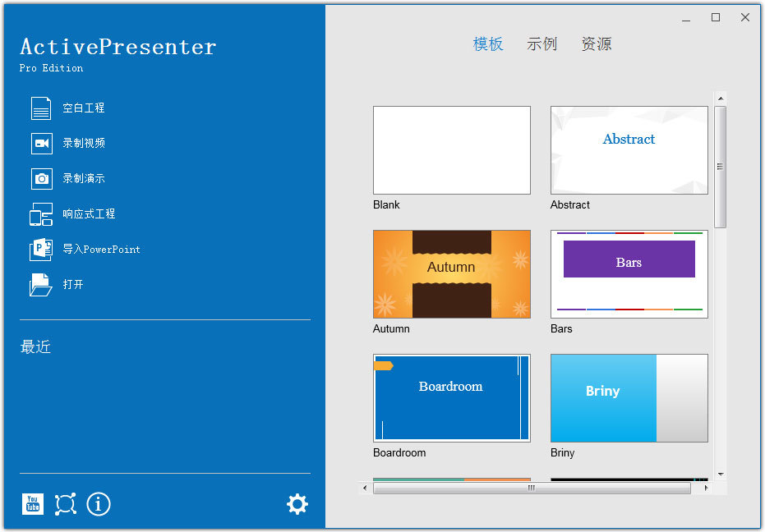
Task: Open the About info dialog
Action: [99, 504]
